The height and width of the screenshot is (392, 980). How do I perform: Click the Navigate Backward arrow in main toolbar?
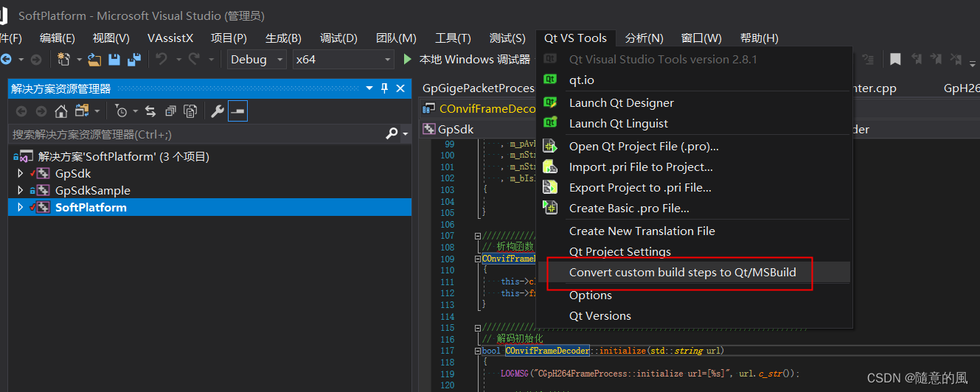click(x=6, y=59)
